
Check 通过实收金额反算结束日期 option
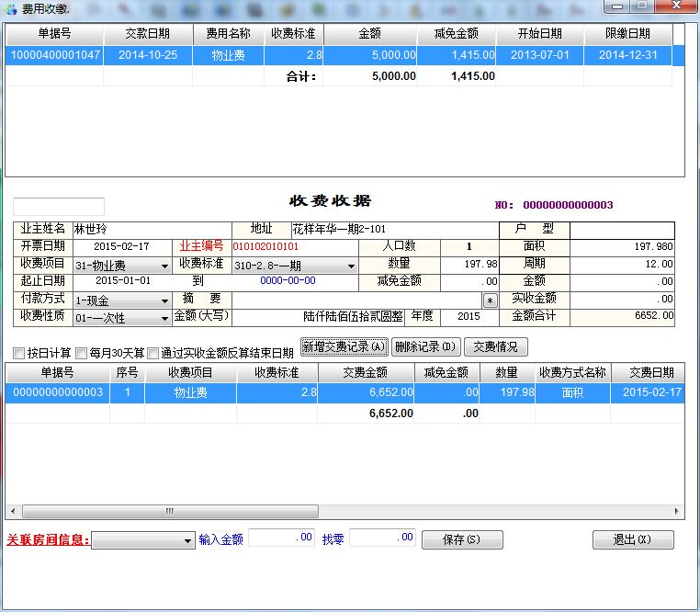153,353
